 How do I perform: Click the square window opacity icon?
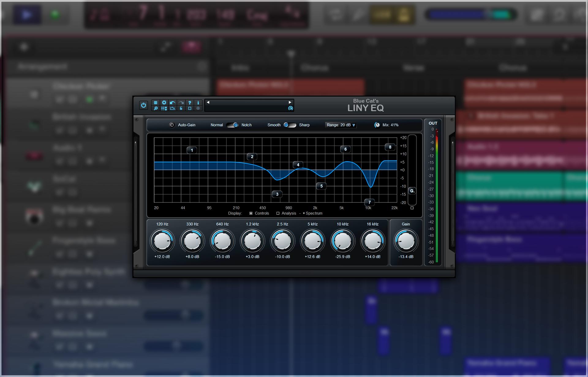(190, 108)
